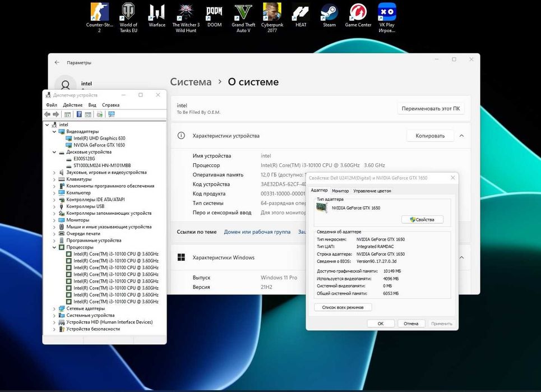Select Устройства безопасности tree item

click(93, 329)
